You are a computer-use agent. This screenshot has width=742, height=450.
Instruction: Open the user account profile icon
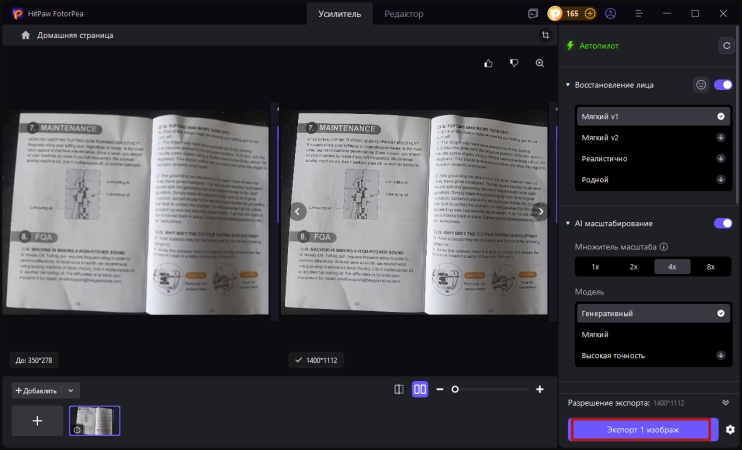611,14
